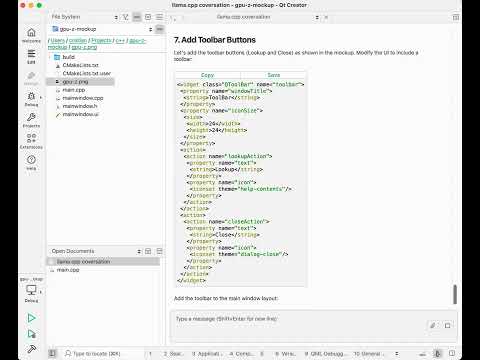Follow the cristian breadcrumb link
The image size is (480, 360).
(78, 40)
